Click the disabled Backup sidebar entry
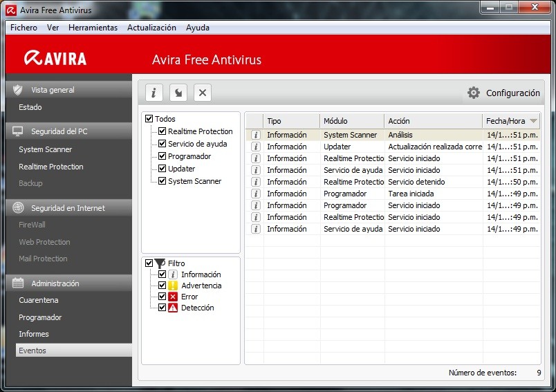556x392 pixels. pos(30,183)
